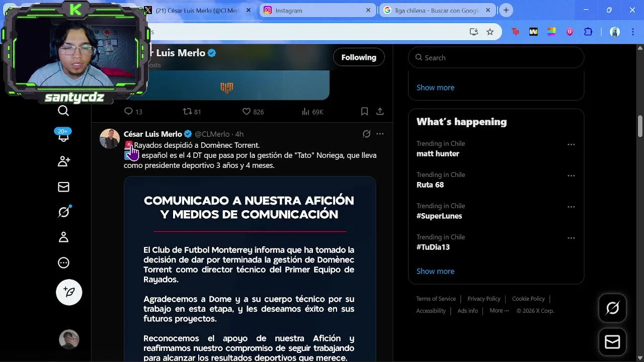This screenshot has height=362, width=644.
Task: Open Cookie Policy footer link
Action: click(x=528, y=299)
